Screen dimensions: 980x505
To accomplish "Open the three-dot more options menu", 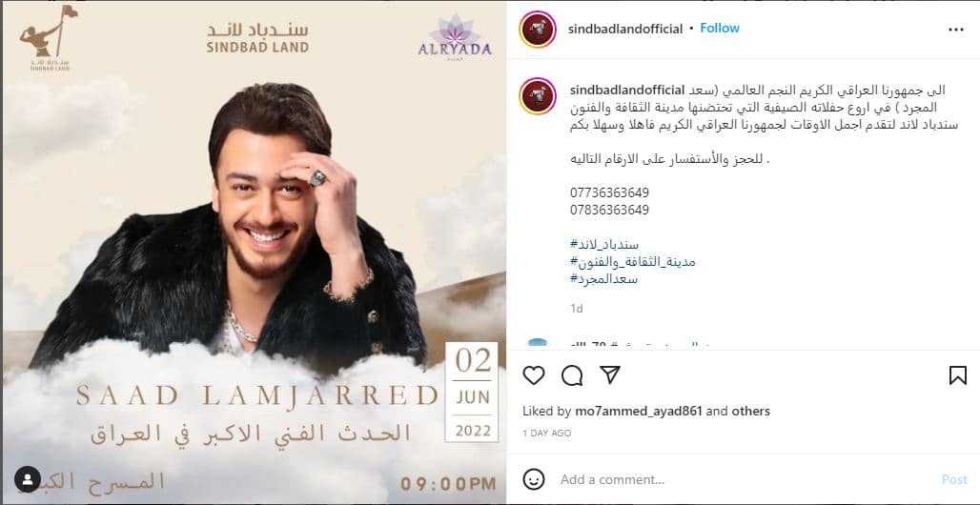I will coord(956,30).
